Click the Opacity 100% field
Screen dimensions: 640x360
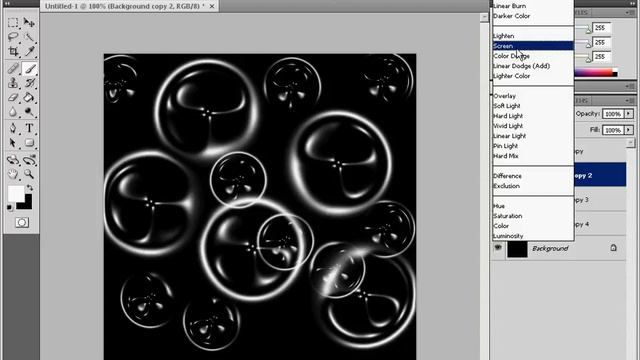pos(613,114)
